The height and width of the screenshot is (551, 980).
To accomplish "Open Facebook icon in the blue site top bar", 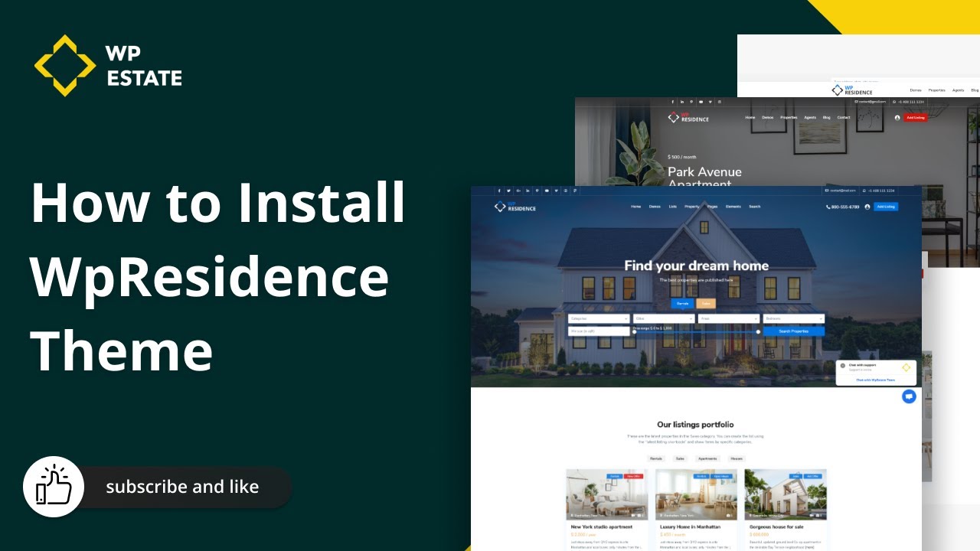I will [498, 191].
